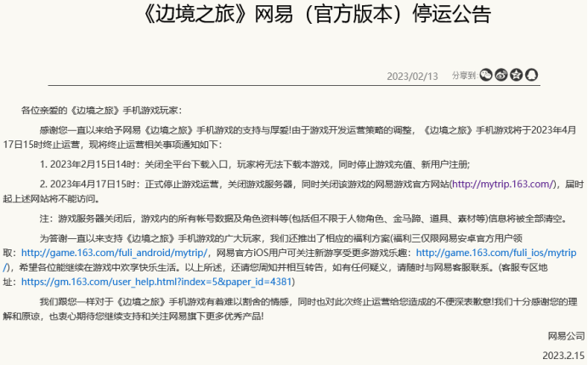Click the paragraph starting 感谢您一直以来给予网易

coord(290,137)
